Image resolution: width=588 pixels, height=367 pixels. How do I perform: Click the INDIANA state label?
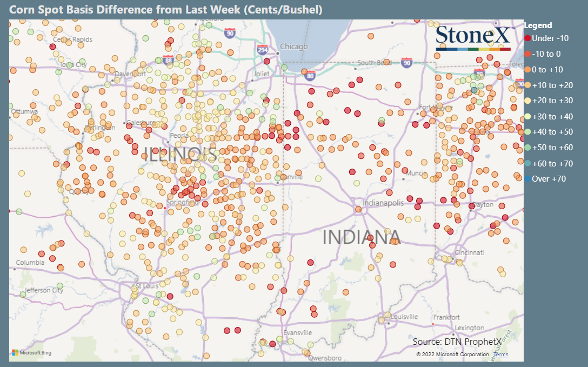click(362, 237)
